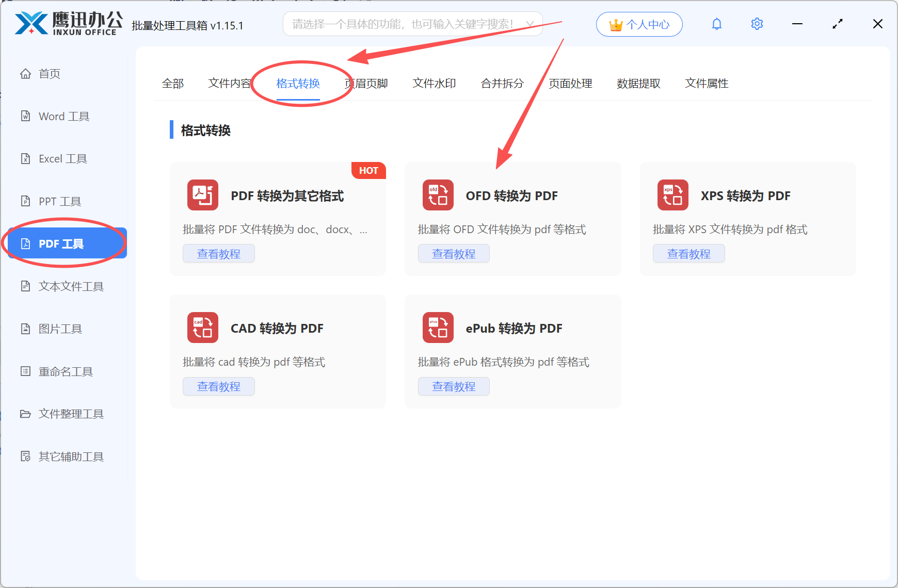Open Excel 工具 in sidebar
This screenshot has height=588, width=898.
[x=68, y=159]
